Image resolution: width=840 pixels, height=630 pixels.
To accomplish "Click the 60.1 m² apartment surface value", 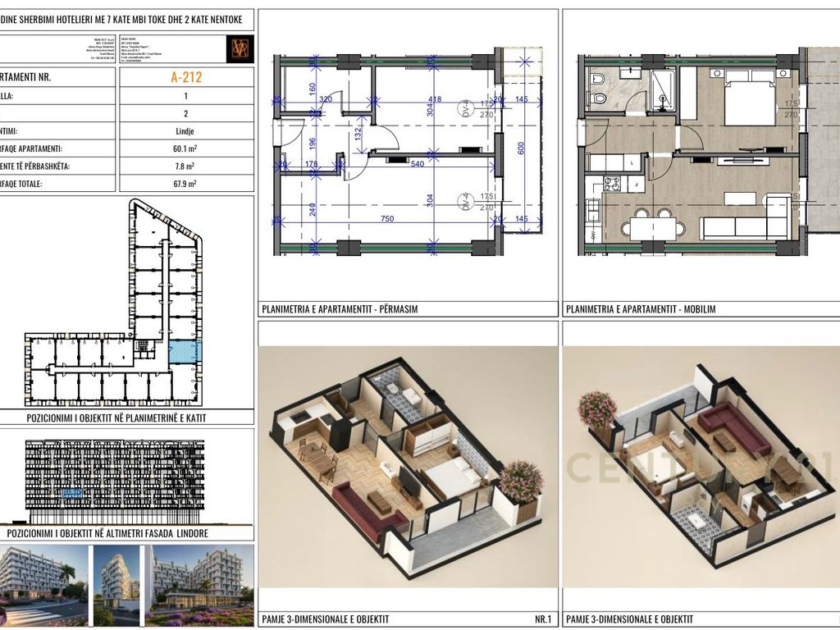I will tap(185, 148).
